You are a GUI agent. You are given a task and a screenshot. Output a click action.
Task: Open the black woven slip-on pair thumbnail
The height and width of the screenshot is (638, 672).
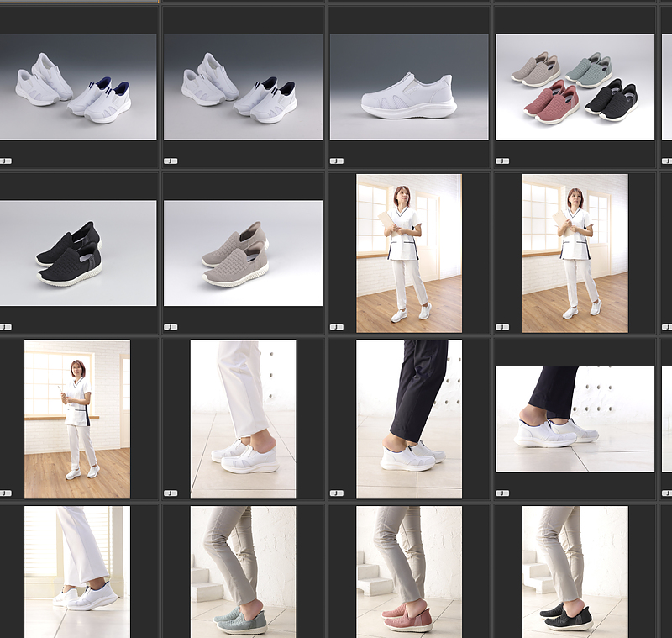77,253
